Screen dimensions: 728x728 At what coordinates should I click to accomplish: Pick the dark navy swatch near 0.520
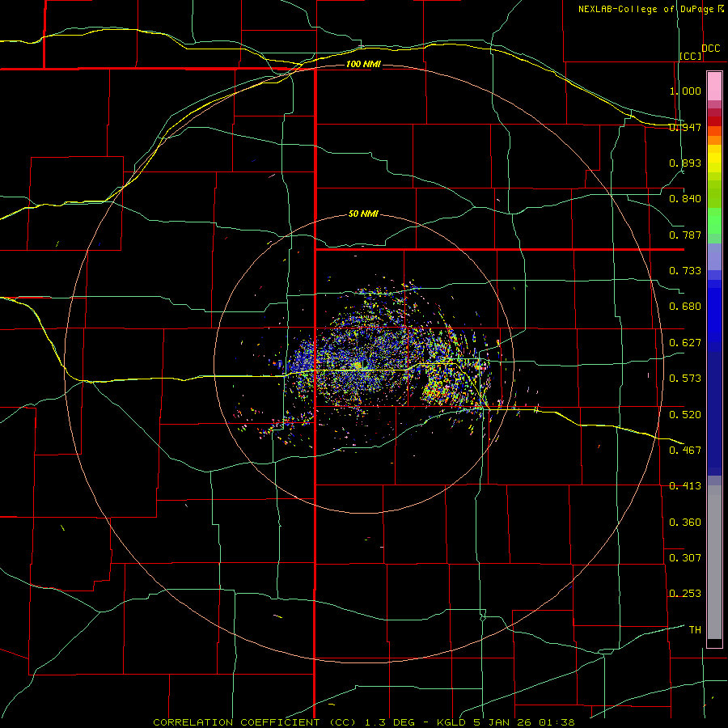(x=714, y=413)
